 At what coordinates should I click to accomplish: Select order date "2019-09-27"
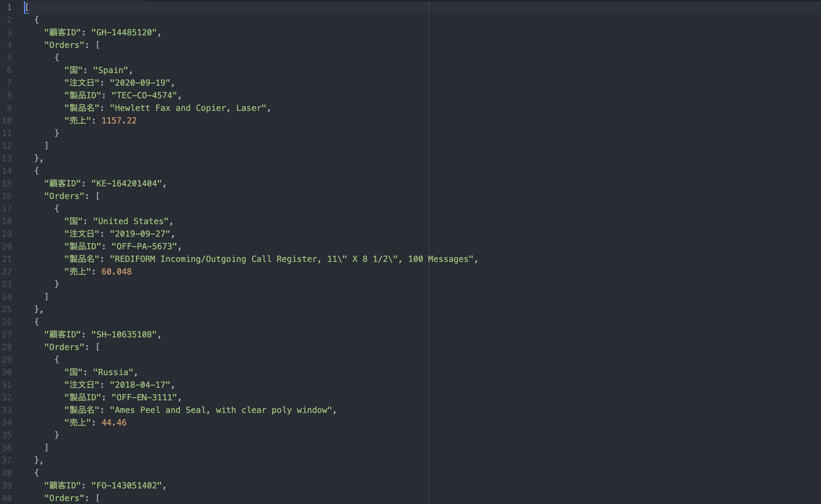(x=140, y=234)
